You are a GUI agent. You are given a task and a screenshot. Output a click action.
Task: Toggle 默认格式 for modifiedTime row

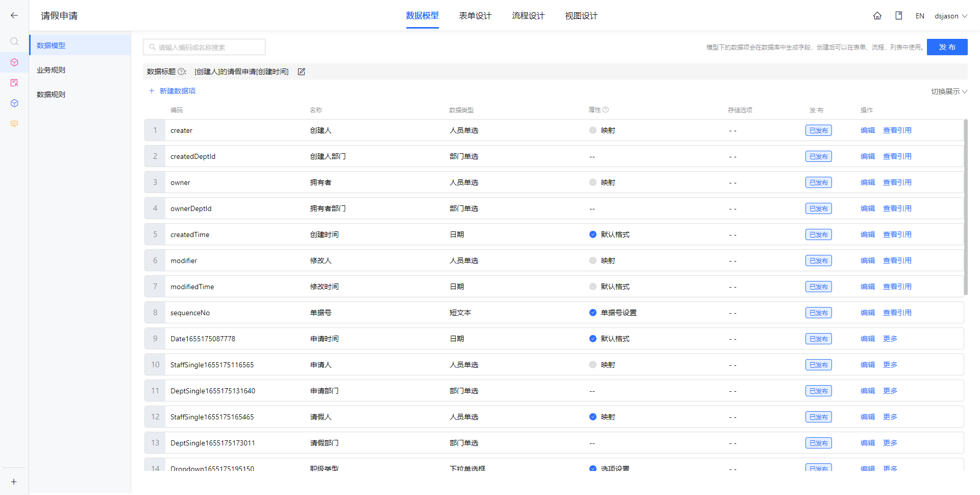(x=593, y=287)
